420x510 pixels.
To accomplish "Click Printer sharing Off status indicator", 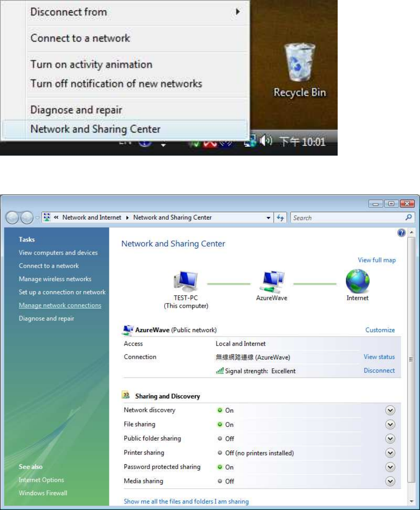I will (x=220, y=453).
